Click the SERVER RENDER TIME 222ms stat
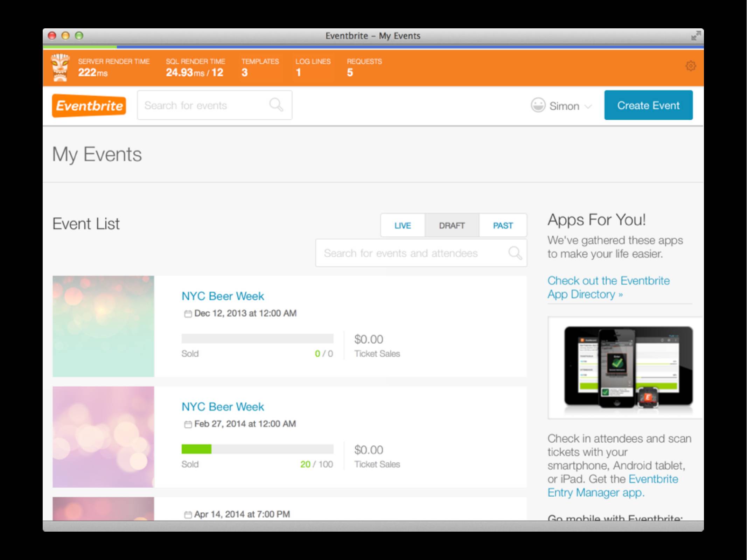The width and height of the screenshot is (747, 560). pos(114,67)
